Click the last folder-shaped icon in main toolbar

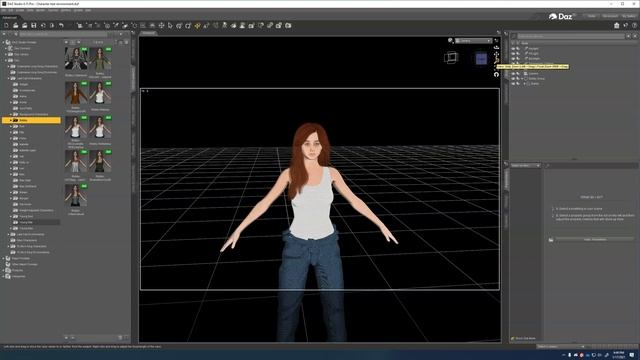pyautogui.click(x=288, y=25)
